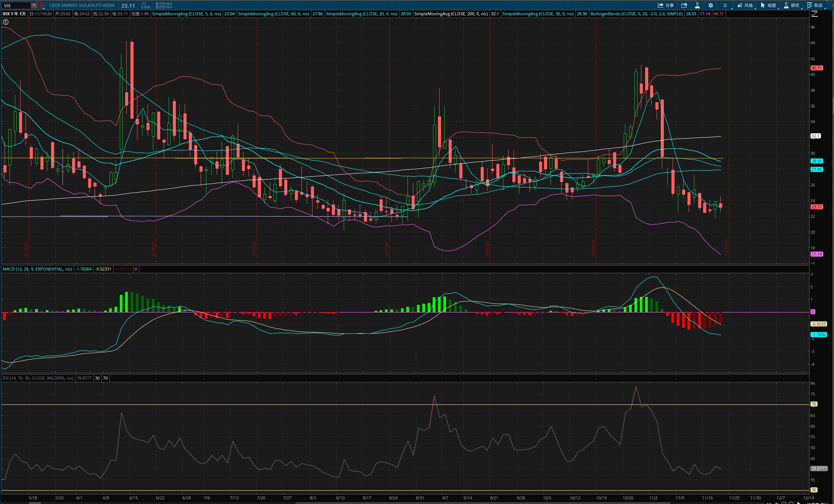834x504 pixels.
Task: Click the red symbol link indicator
Action: pos(42,5)
